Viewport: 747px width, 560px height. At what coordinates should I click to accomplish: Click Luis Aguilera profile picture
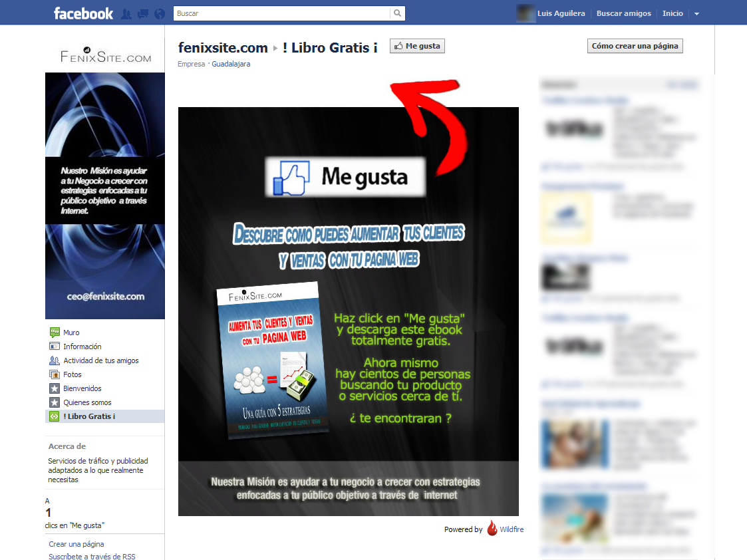(526, 13)
